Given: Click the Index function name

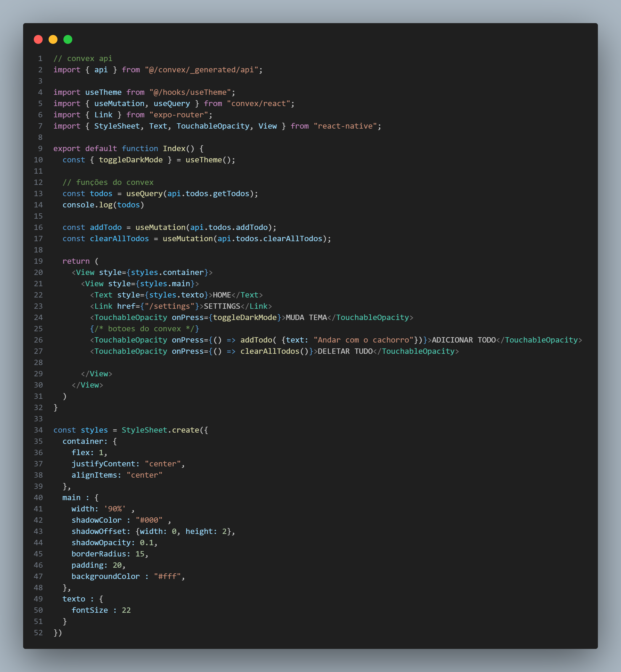Looking at the screenshot, I should [x=174, y=148].
